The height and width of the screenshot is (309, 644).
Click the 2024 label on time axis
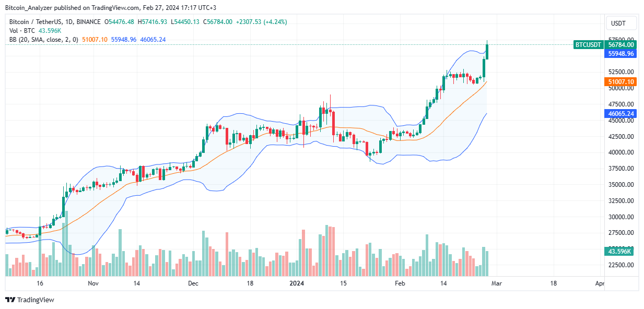pos(297,283)
